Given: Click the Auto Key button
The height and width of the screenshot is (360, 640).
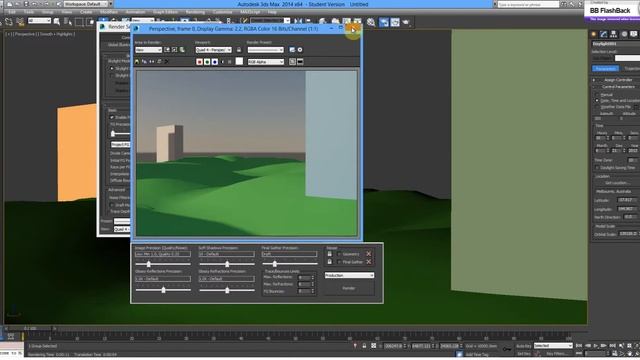Looking at the screenshot, I should pyautogui.click(x=523, y=346).
